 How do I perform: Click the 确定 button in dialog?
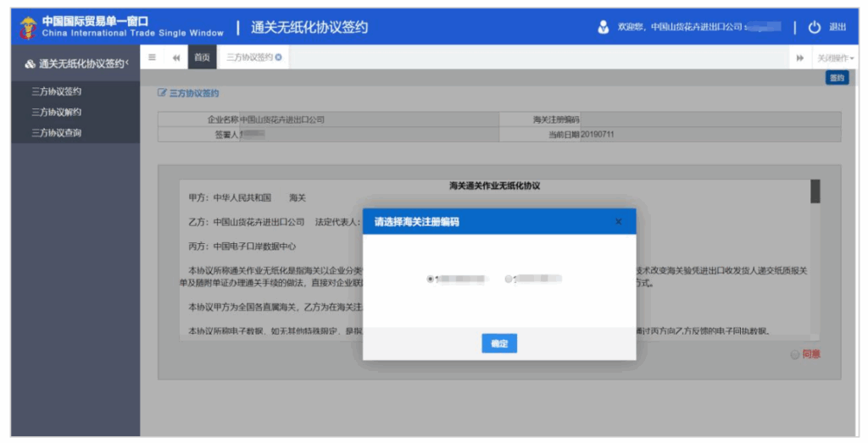point(499,343)
